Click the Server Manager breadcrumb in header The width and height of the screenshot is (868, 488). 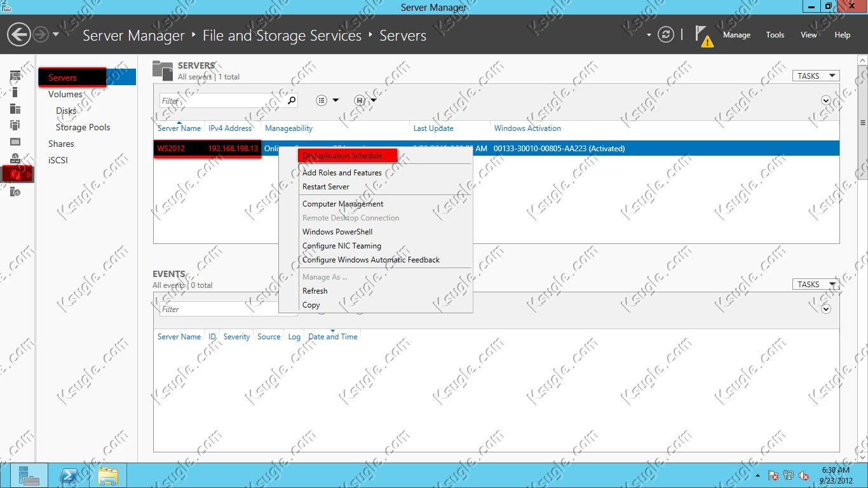pos(133,36)
